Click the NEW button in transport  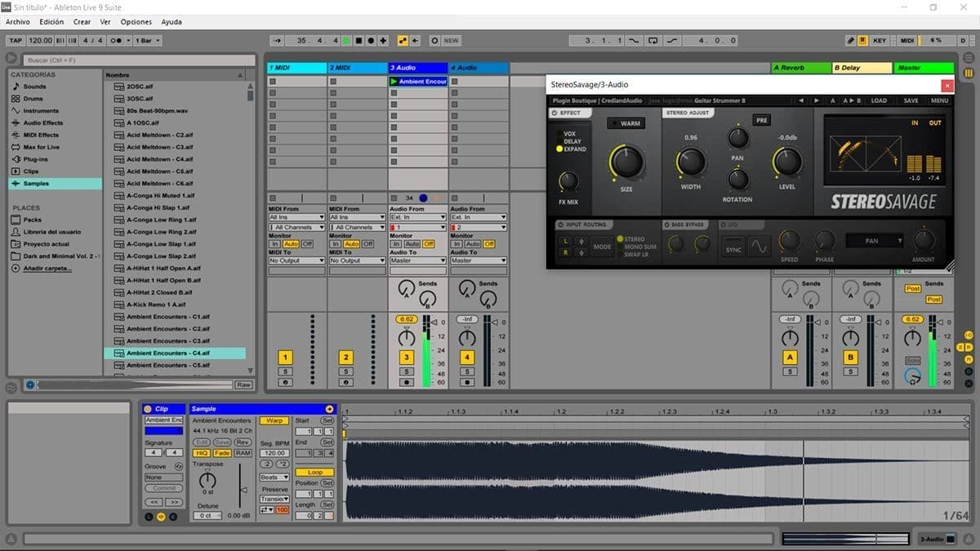pos(451,40)
